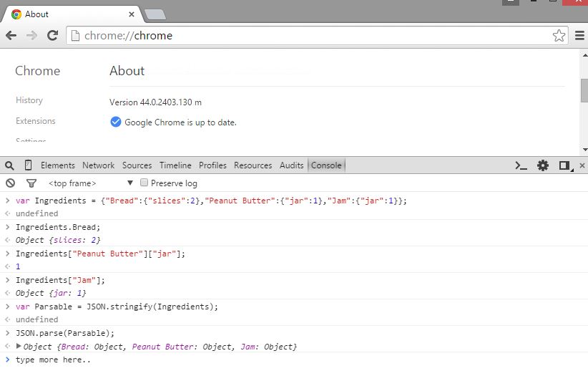Open a new tab
Viewport: 588px width, 376px height.
(x=155, y=14)
